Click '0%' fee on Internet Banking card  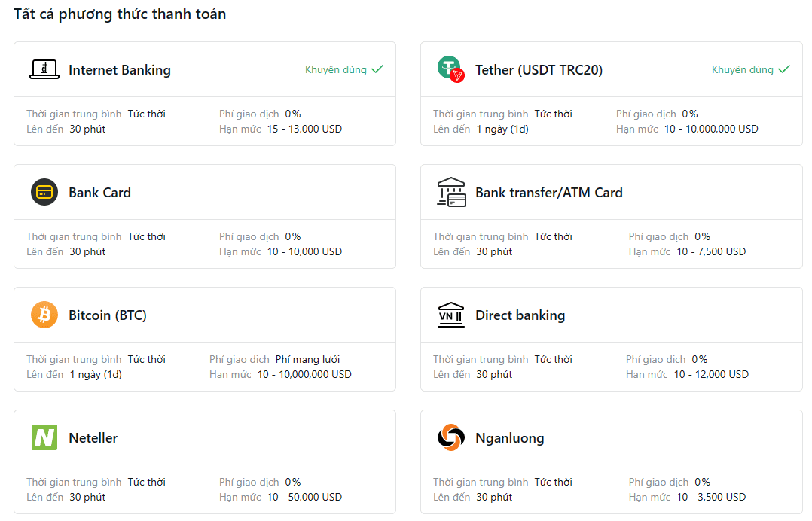click(292, 114)
